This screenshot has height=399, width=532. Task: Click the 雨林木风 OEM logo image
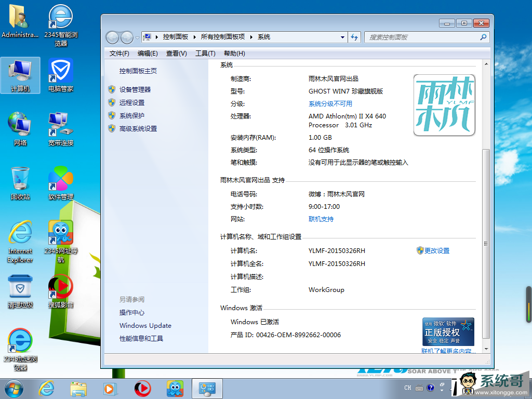[445, 105]
